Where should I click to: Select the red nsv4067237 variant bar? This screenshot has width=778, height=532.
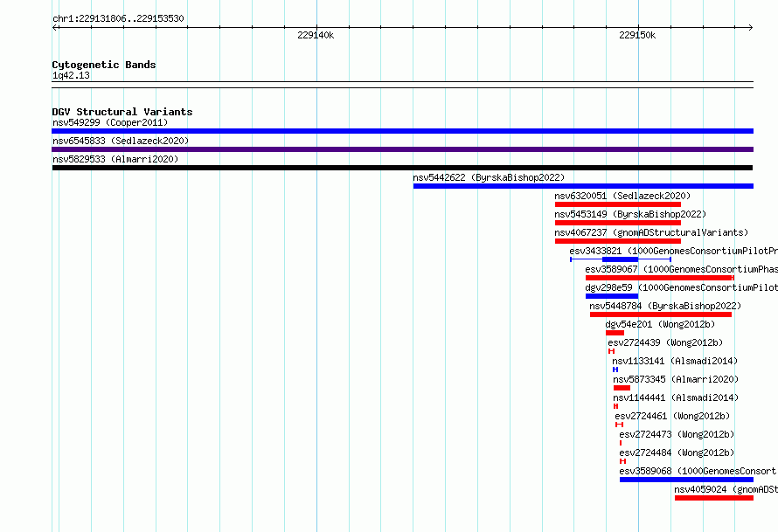coord(618,241)
